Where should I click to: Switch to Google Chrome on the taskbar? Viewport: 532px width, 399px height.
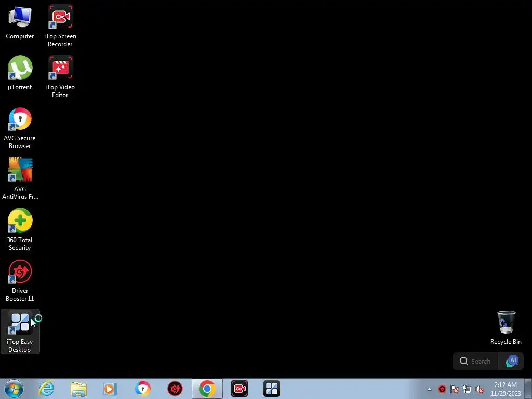coord(207,389)
